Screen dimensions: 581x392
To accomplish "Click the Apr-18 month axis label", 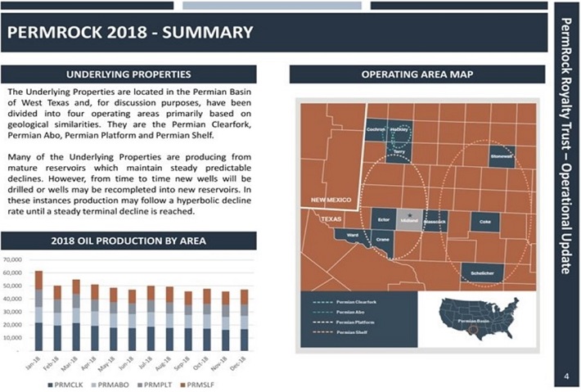I will (x=89, y=363).
